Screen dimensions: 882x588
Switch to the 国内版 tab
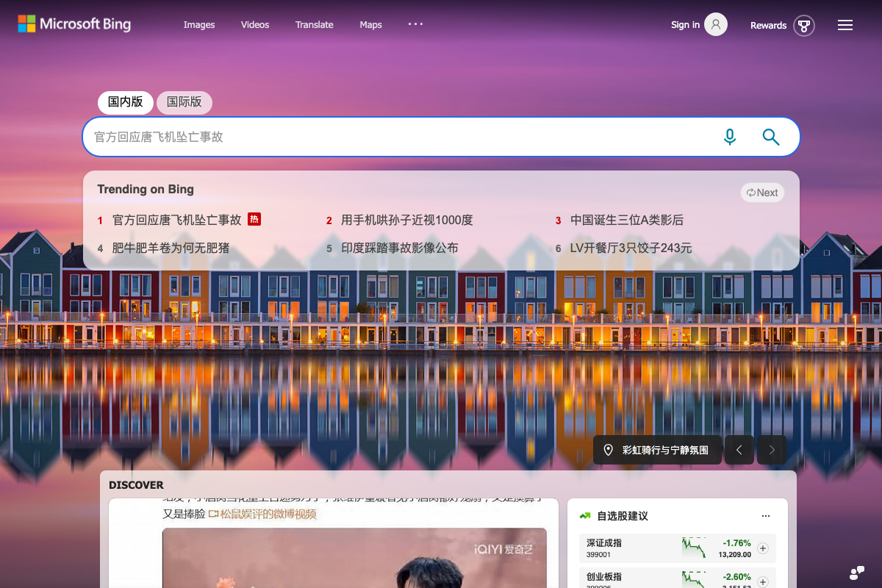click(x=126, y=102)
